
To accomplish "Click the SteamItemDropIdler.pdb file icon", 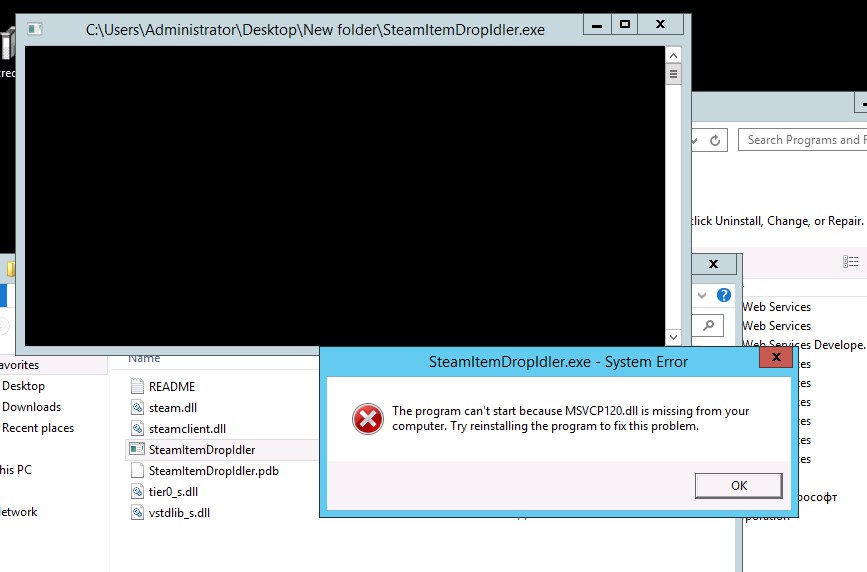I will click(x=137, y=470).
